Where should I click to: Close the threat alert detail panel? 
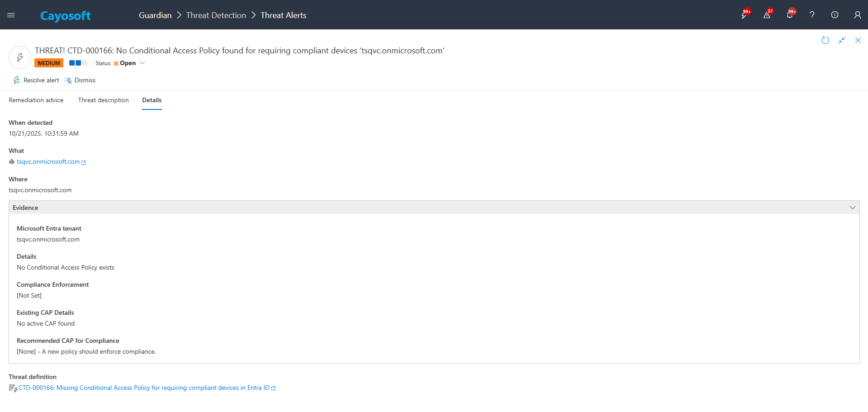point(858,40)
